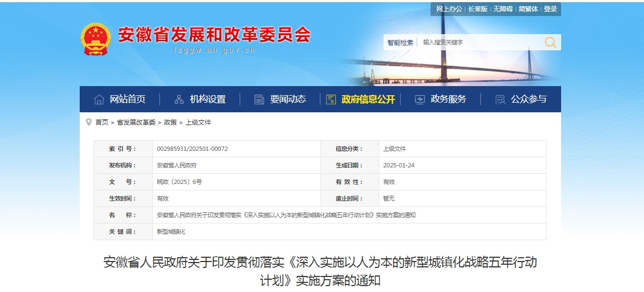Open the 网上办公 link
The image size is (644, 292).
[449, 9]
